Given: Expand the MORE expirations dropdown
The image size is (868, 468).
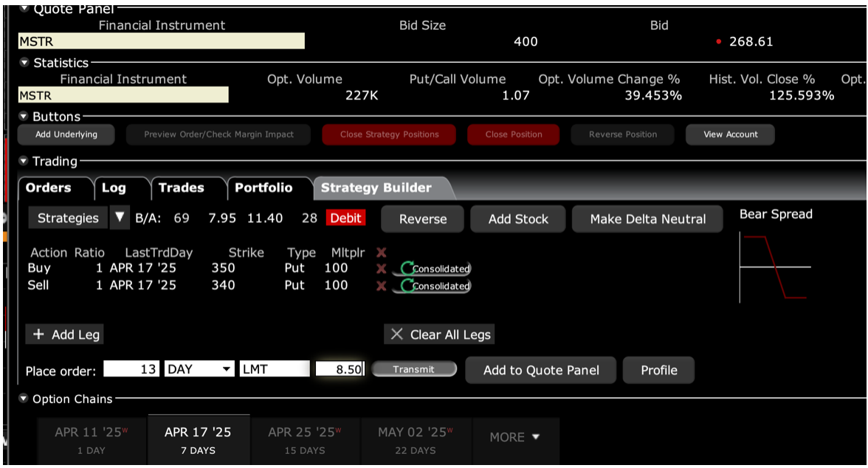Looking at the screenshot, I should [515, 437].
